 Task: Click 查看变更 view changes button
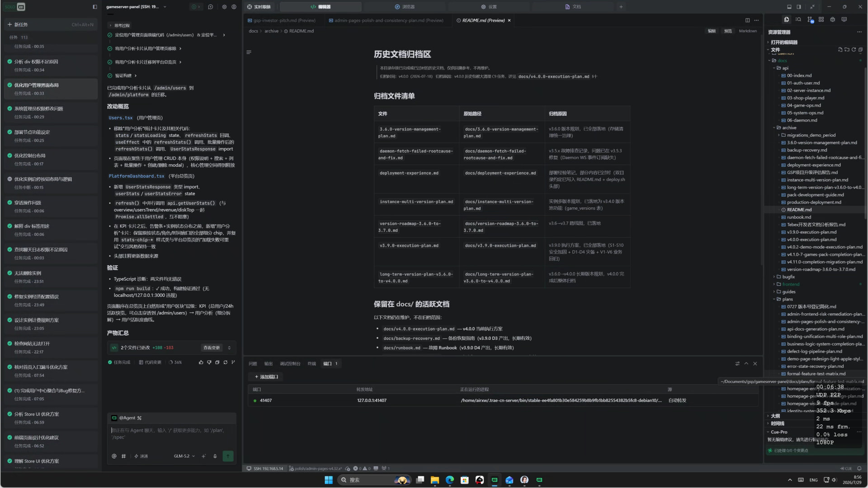(212, 348)
